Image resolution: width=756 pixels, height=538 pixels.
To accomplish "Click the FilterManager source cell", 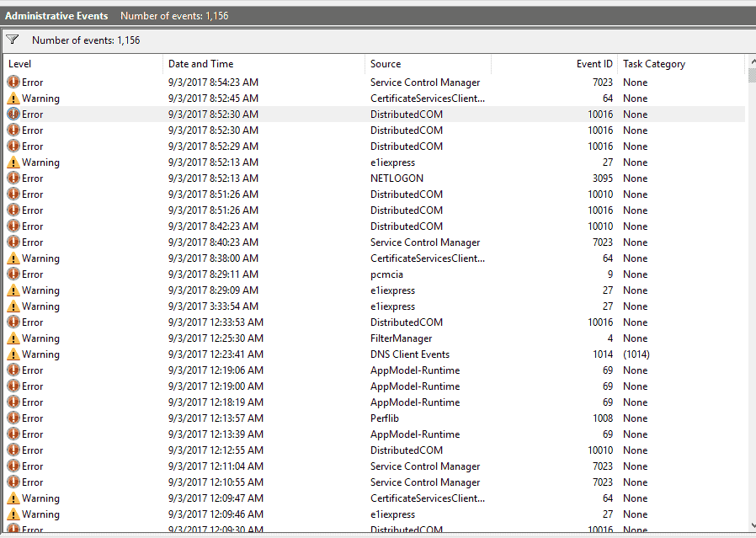I will [401, 338].
